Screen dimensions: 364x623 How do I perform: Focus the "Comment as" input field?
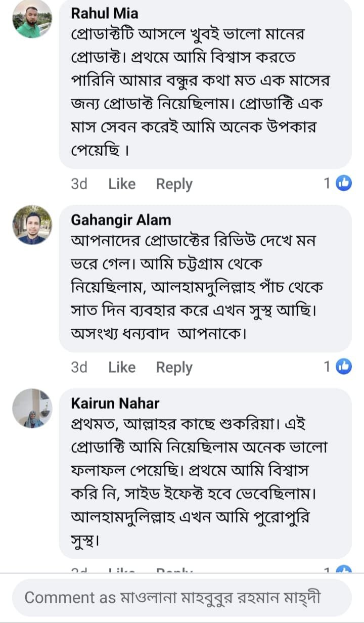click(181, 598)
